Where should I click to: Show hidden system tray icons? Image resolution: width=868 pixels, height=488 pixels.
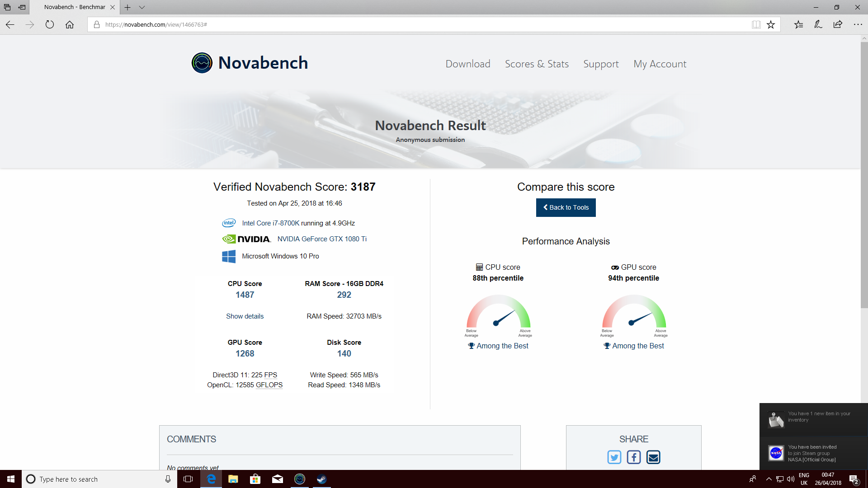point(769,479)
